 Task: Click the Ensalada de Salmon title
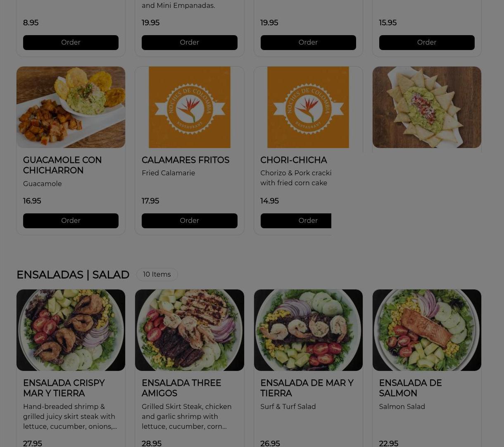410,388
